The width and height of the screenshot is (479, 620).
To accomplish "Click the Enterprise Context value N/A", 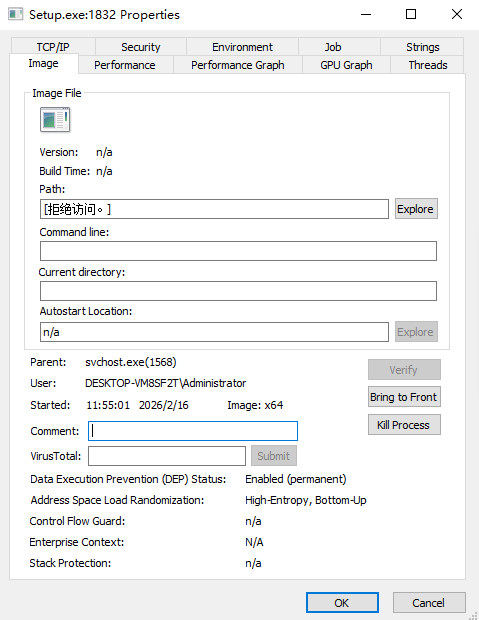I will coord(254,542).
